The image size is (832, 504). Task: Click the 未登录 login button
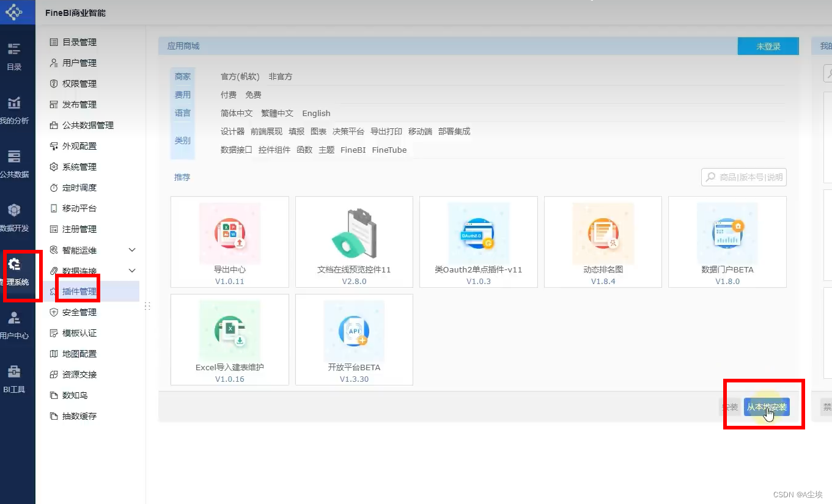(768, 46)
